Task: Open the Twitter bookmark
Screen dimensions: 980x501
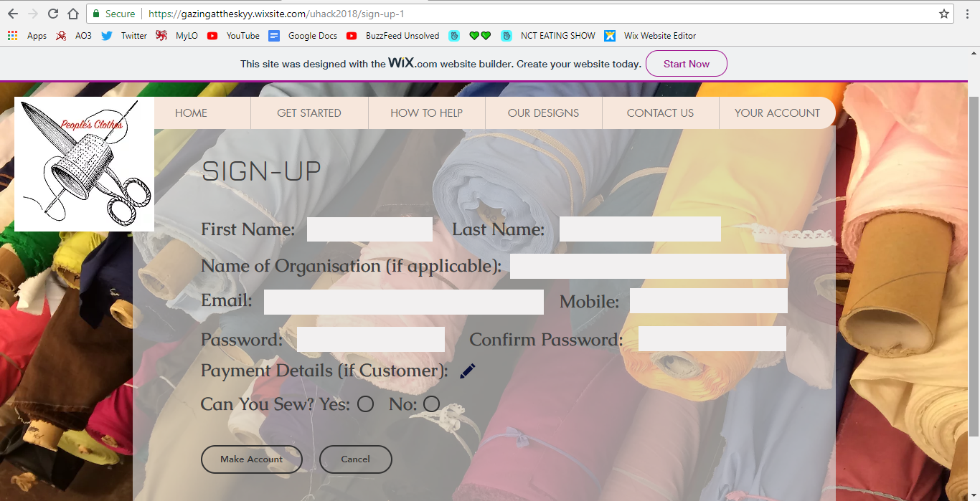Action: [x=124, y=35]
